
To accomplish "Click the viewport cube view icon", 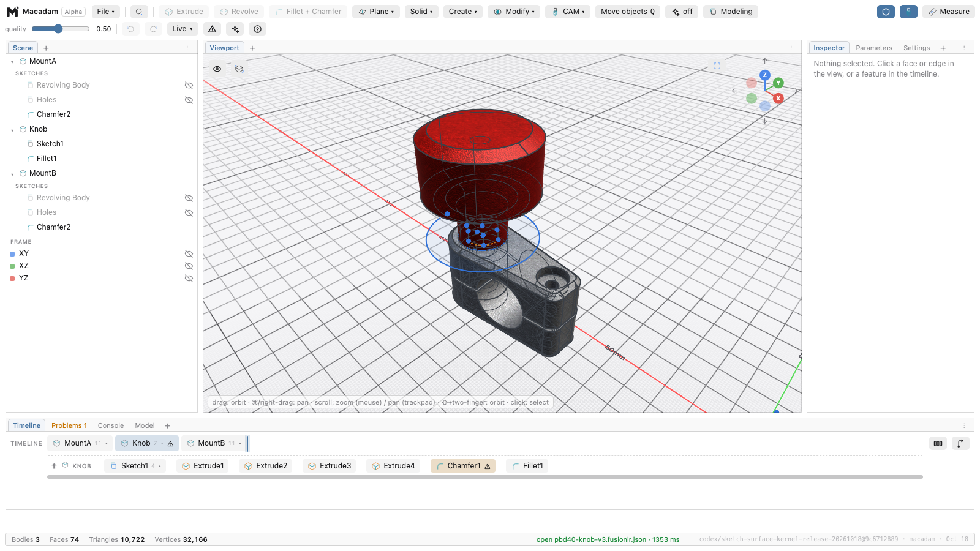I will point(239,69).
